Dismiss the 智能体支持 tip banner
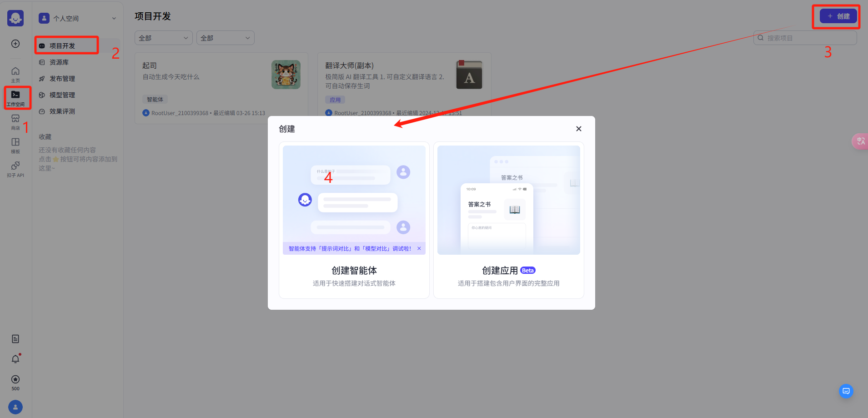This screenshot has height=418, width=868. (419, 248)
